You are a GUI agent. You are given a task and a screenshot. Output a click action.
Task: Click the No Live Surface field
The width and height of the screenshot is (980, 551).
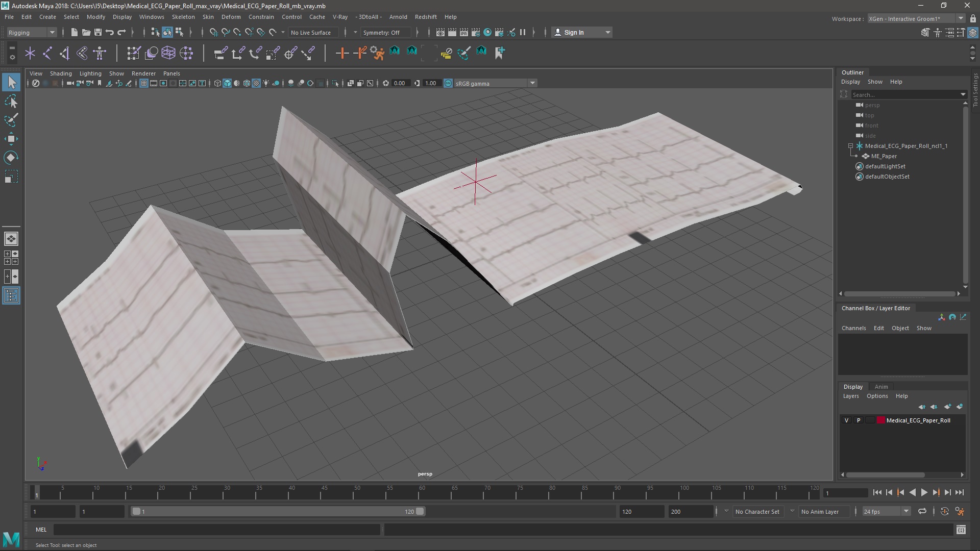click(x=314, y=32)
